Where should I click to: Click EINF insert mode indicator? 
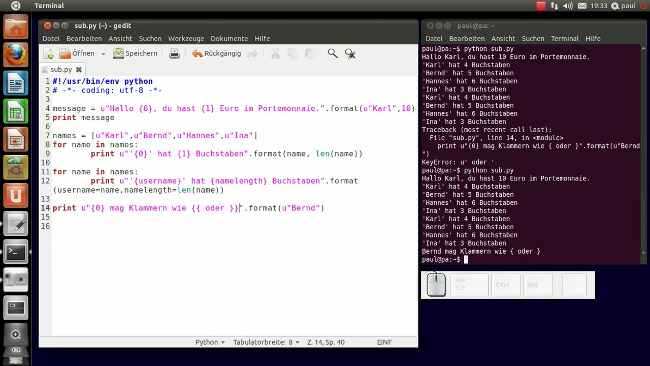click(x=384, y=342)
